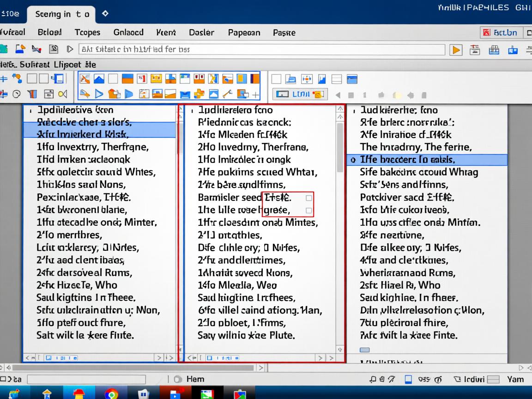Toggle the empty square box in right toolbar

[x=276, y=79]
